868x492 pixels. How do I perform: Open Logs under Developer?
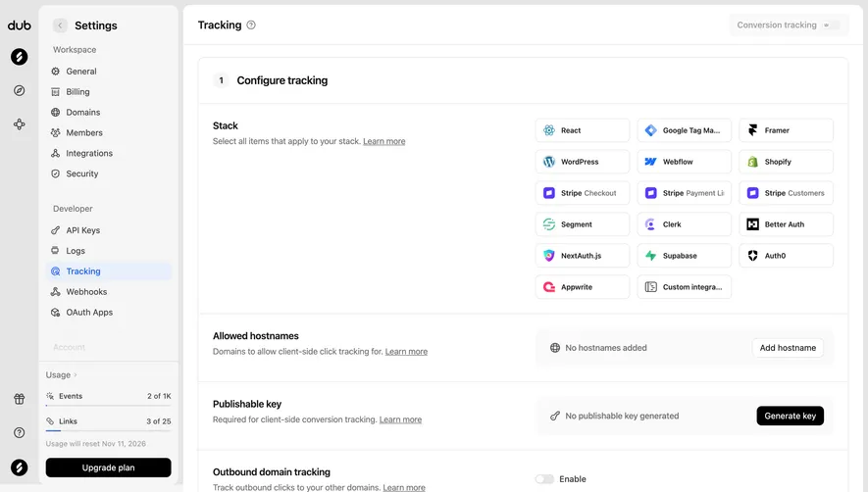click(109, 251)
